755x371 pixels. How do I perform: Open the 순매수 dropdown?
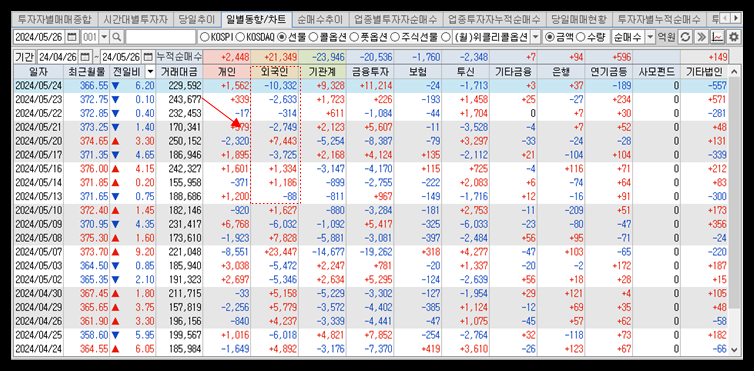click(x=650, y=37)
